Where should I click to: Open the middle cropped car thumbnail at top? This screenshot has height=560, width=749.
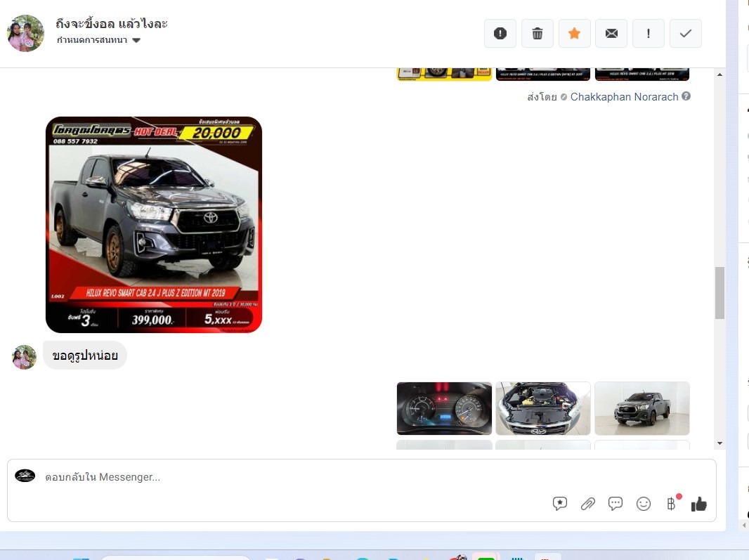(543, 74)
